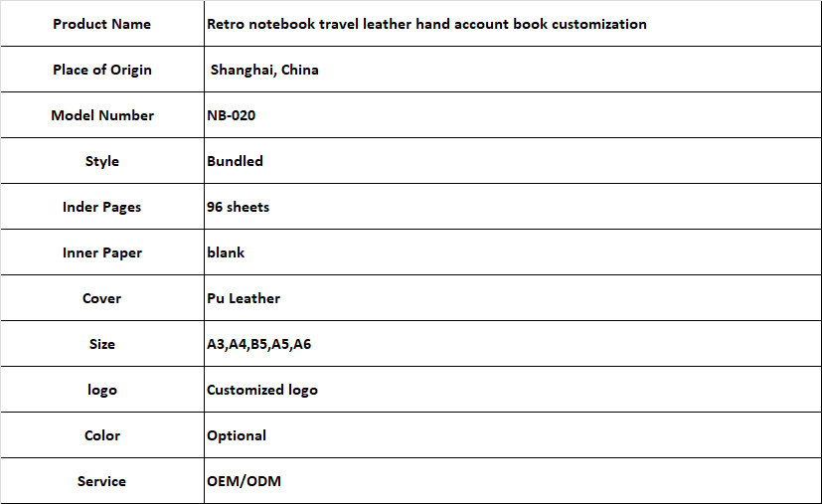
Task: Click the Product Name label cell
Action: click(x=102, y=24)
